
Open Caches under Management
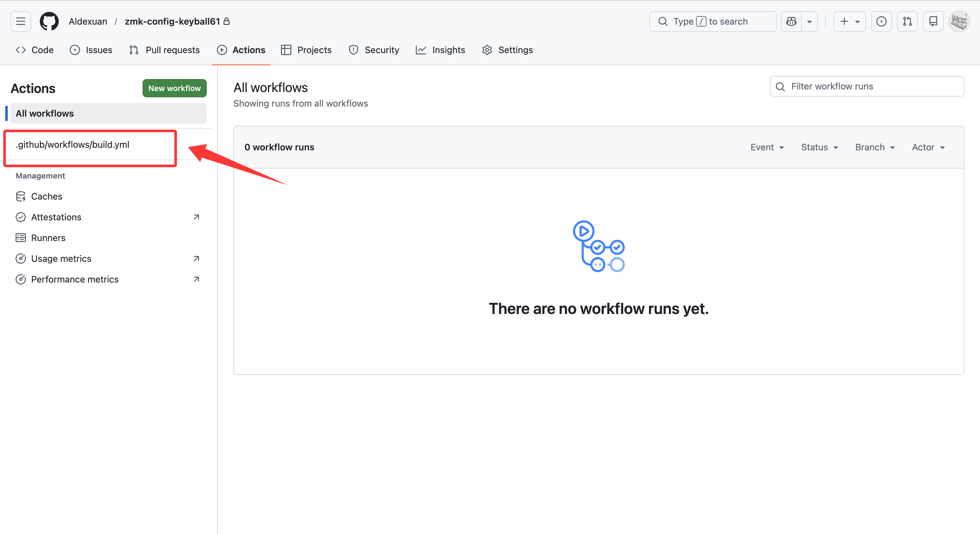tap(46, 196)
